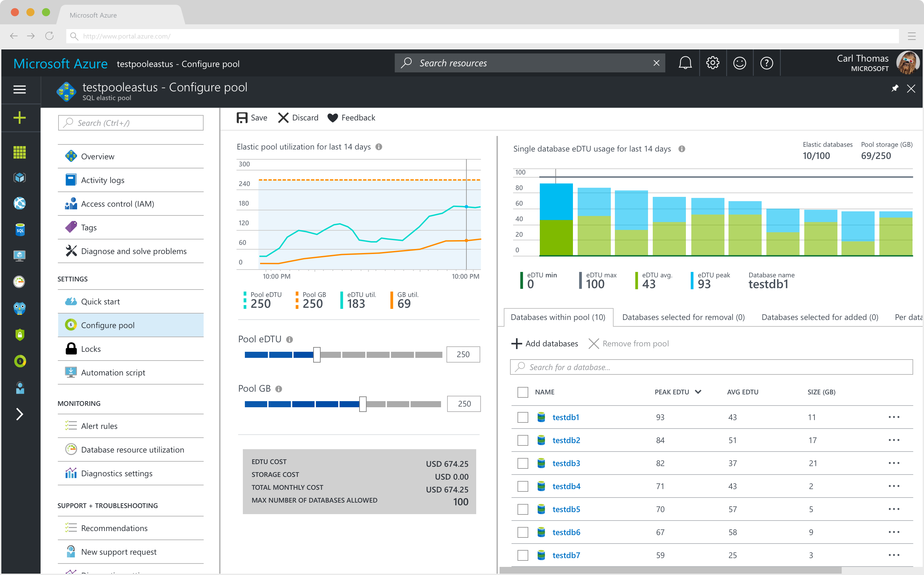
Task: Check the testdb2 row checkbox
Action: (x=523, y=440)
